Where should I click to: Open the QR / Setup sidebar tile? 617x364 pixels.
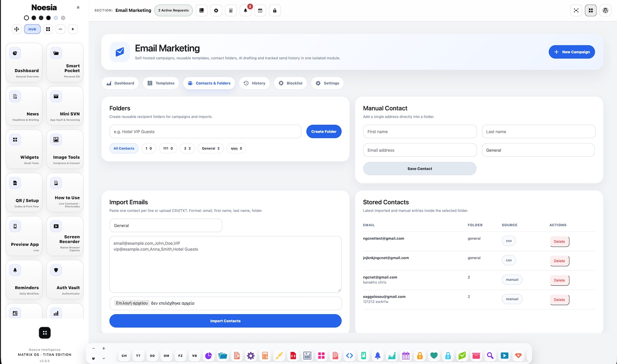pyautogui.click(x=24, y=193)
